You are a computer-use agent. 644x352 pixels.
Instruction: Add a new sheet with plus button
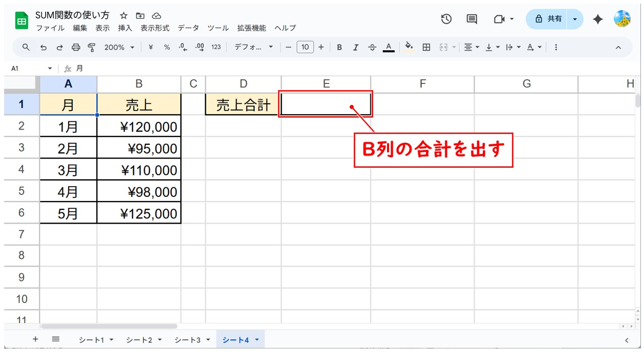pyautogui.click(x=35, y=339)
